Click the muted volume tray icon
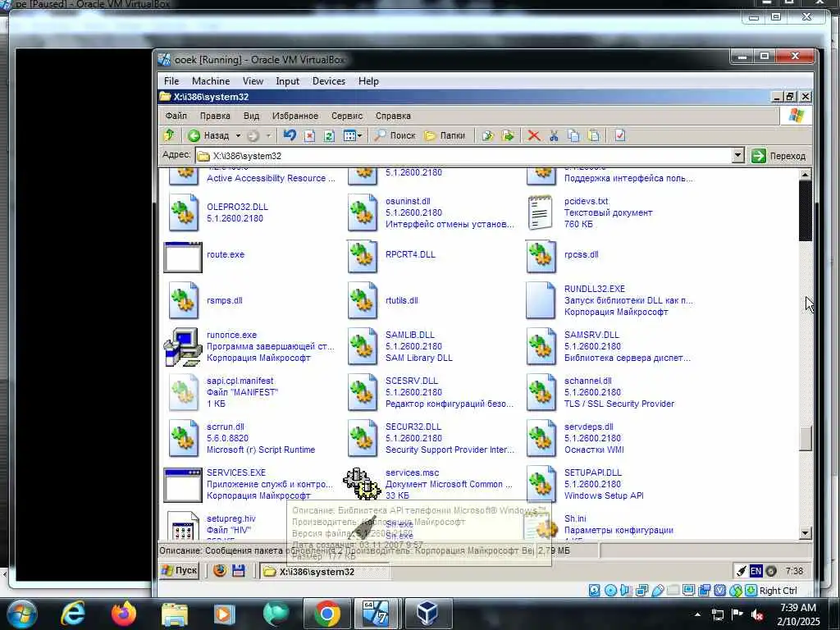The image size is (840, 630). [x=757, y=614]
